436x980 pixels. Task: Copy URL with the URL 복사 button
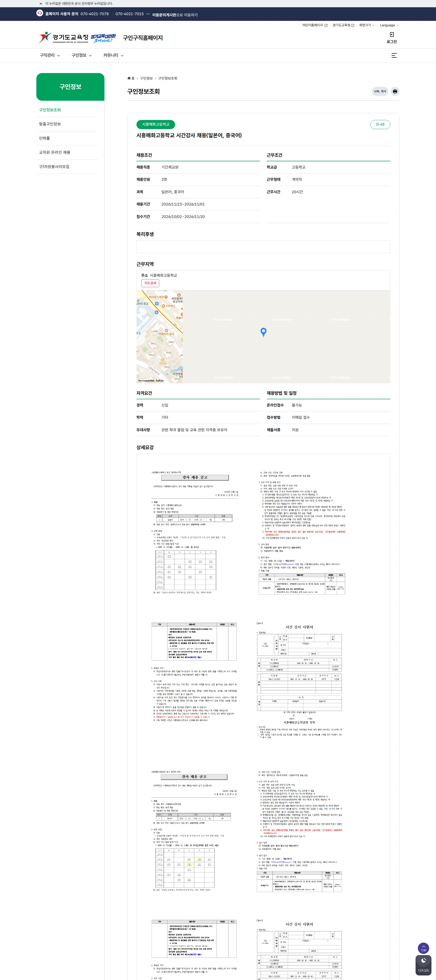coord(380,91)
